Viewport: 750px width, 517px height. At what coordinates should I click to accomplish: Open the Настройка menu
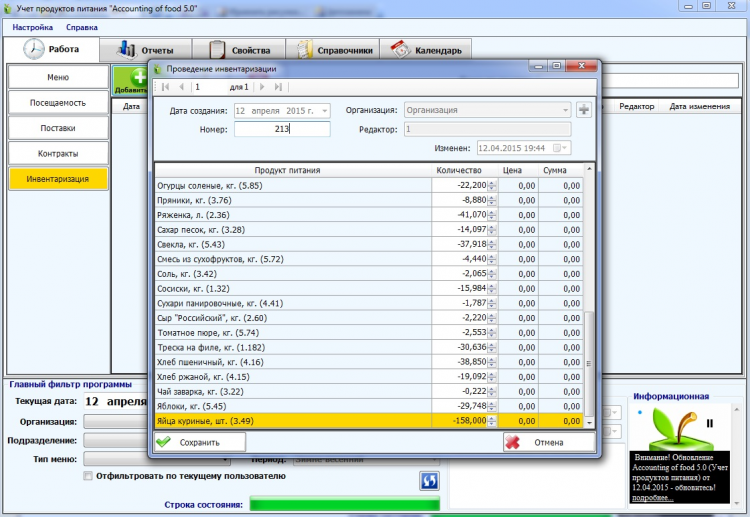pyautogui.click(x=33, y=27)
